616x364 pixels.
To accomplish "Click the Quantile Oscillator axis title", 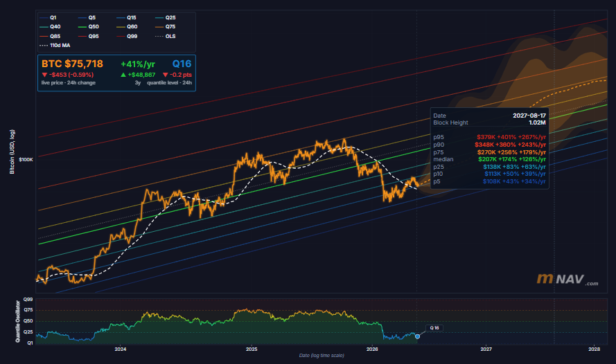I will (x=17, y=321).
